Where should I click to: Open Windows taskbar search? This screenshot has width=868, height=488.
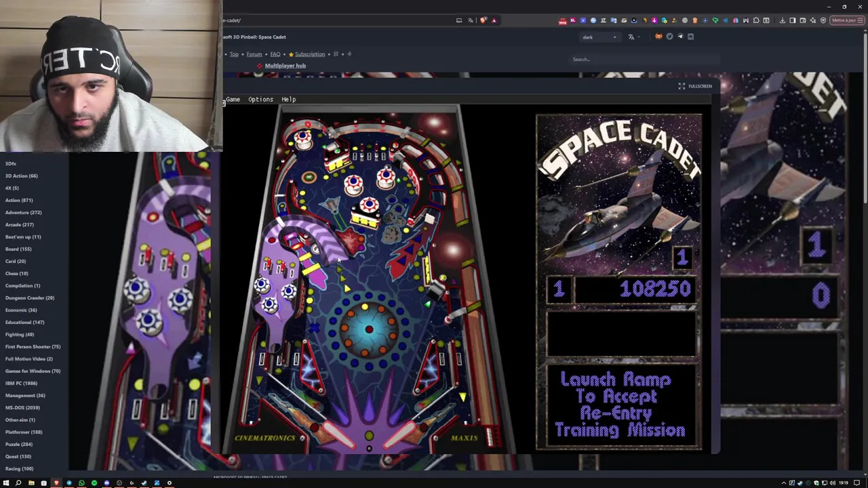(x=18, y=483)
